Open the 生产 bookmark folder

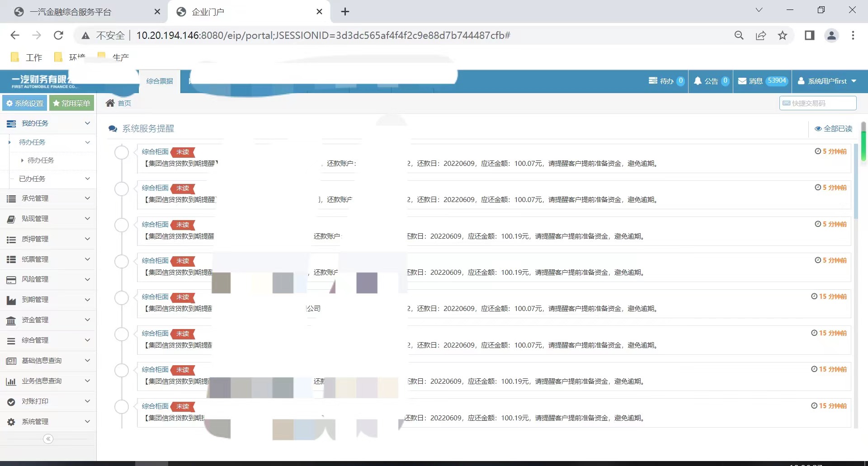point(113,57)
